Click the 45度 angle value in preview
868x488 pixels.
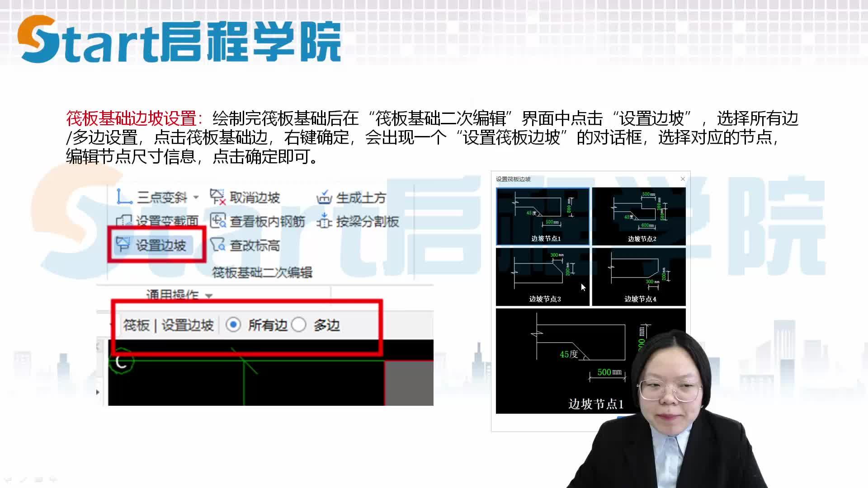pos(569,354)
